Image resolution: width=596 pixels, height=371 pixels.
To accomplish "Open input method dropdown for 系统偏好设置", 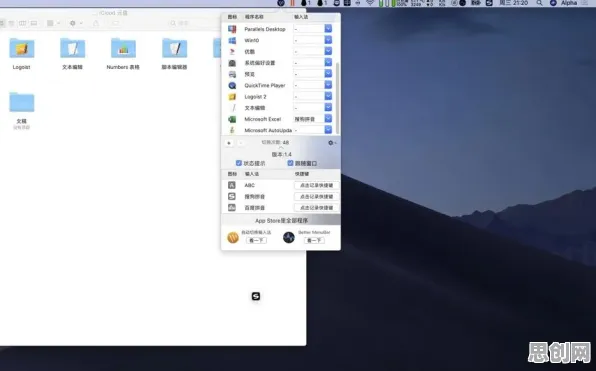I will [x=328, y=63].
